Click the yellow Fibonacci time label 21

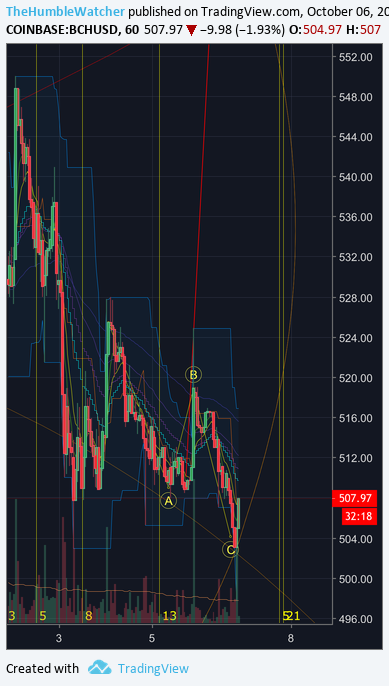293,616
